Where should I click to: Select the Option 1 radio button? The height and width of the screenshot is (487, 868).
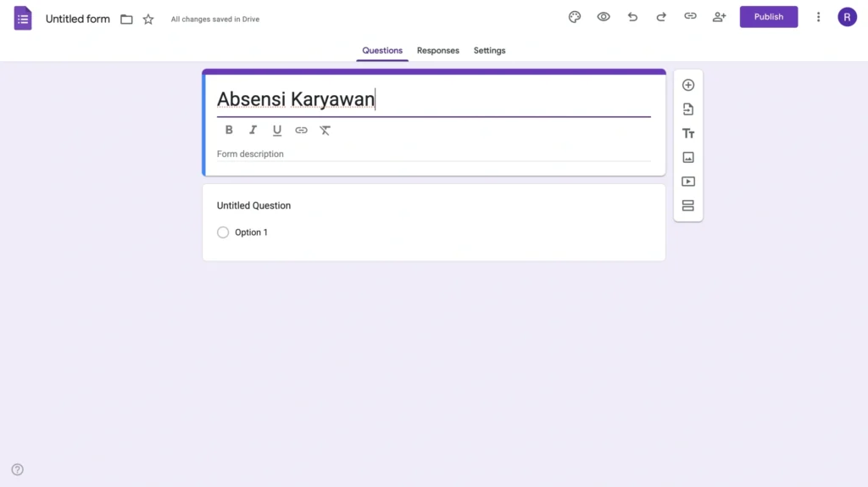click(223, 232)
